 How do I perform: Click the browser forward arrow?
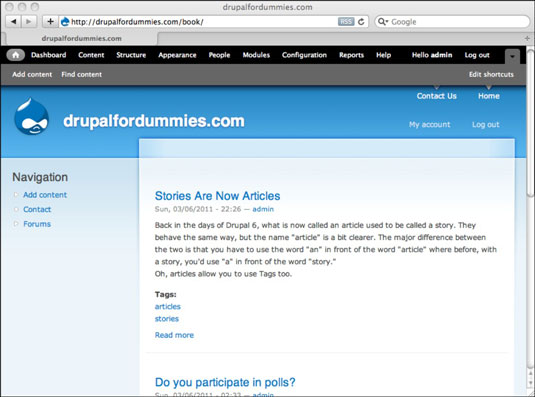pyautogui.click(x=29, y=22)
